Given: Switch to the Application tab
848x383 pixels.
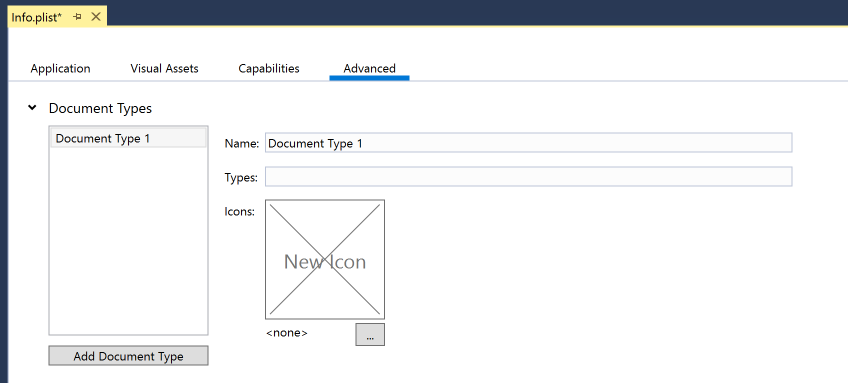Looking at the screenshot, I should [x=61, y=69].
